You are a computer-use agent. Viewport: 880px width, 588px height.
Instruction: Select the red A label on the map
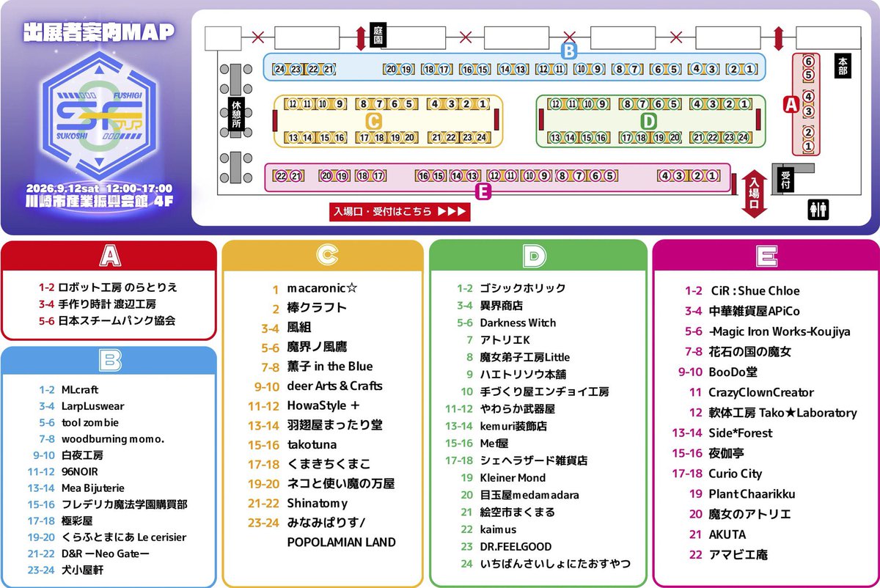pos(791,105)
